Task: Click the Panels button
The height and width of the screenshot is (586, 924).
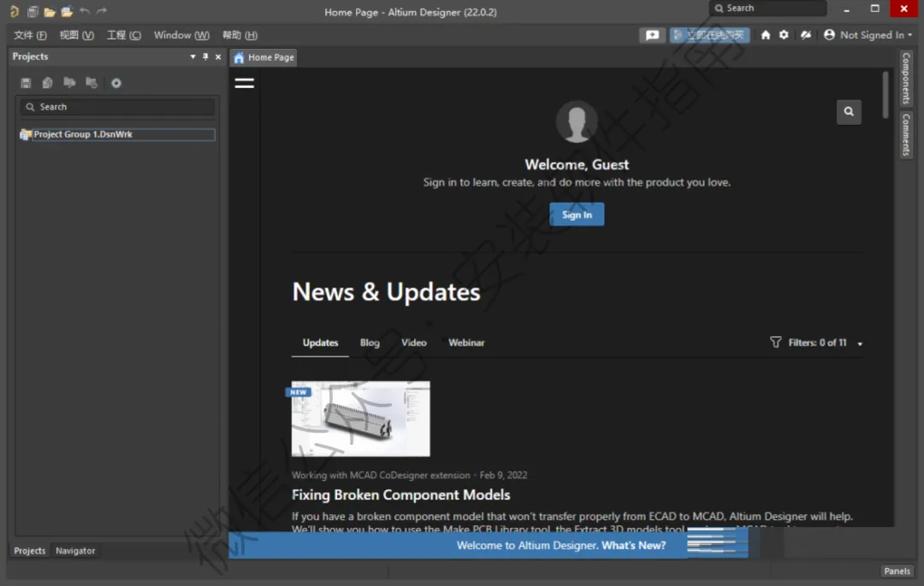Action: pos(897,571)
